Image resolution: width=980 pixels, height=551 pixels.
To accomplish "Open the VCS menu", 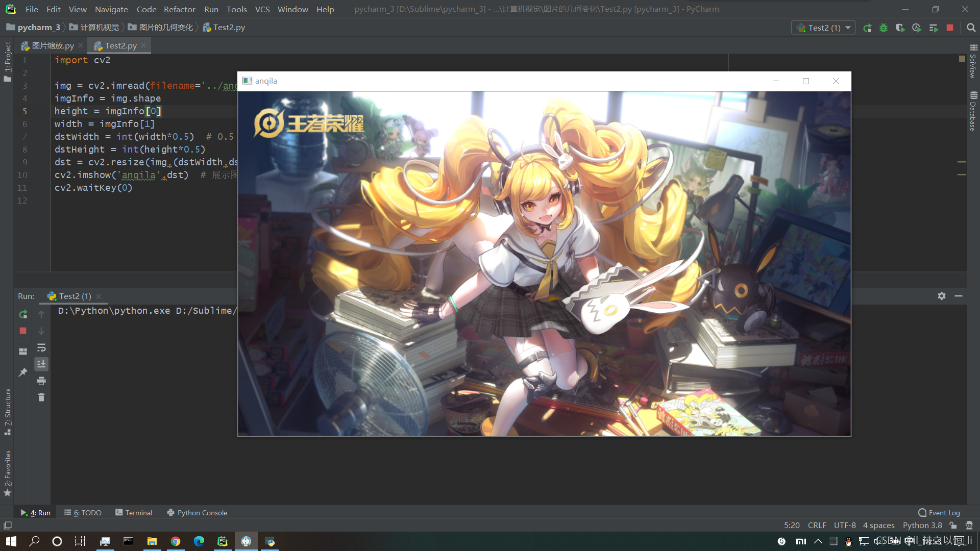I will coord(262,9).
